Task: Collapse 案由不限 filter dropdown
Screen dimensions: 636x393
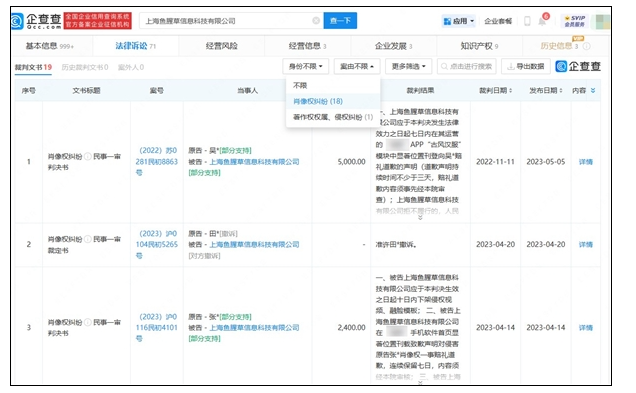Action: pyautogui.click(x=357, y=66)
